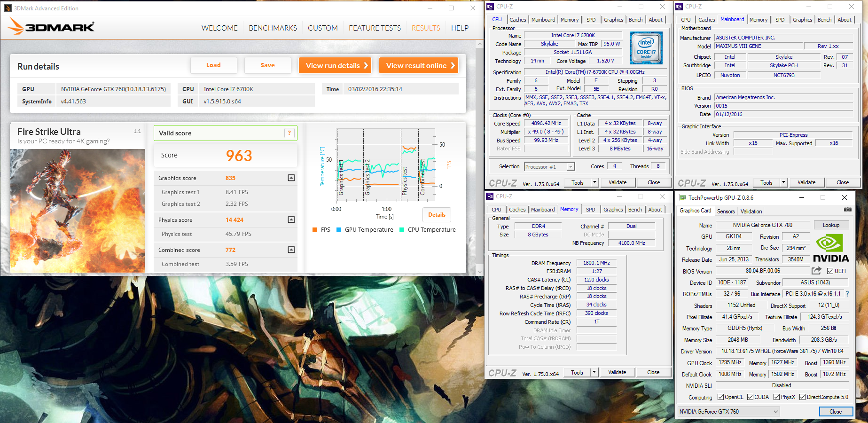Click the Tools button in CPU-Z Mainboard window
This screenshot has width=868, height=423.
(x=766, y=182)
